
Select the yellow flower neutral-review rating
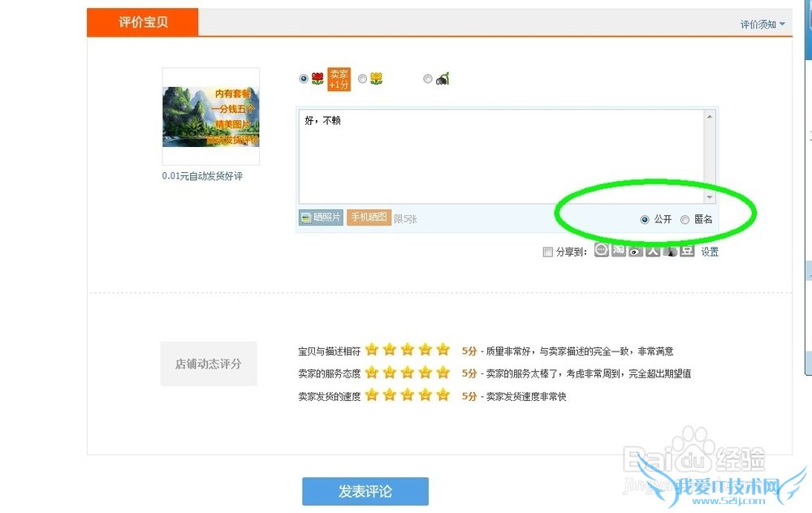pyautogui.click(x=362, y=79)
